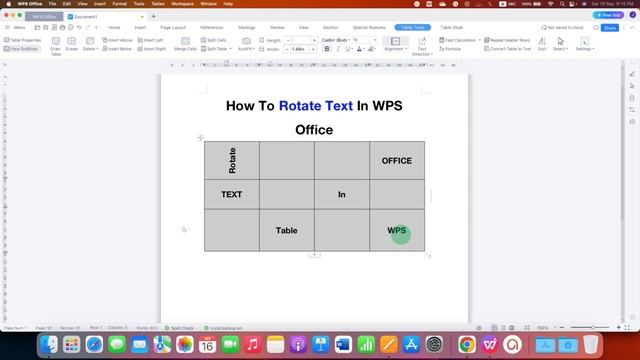Toggle Italic formatting

(338, 49)
